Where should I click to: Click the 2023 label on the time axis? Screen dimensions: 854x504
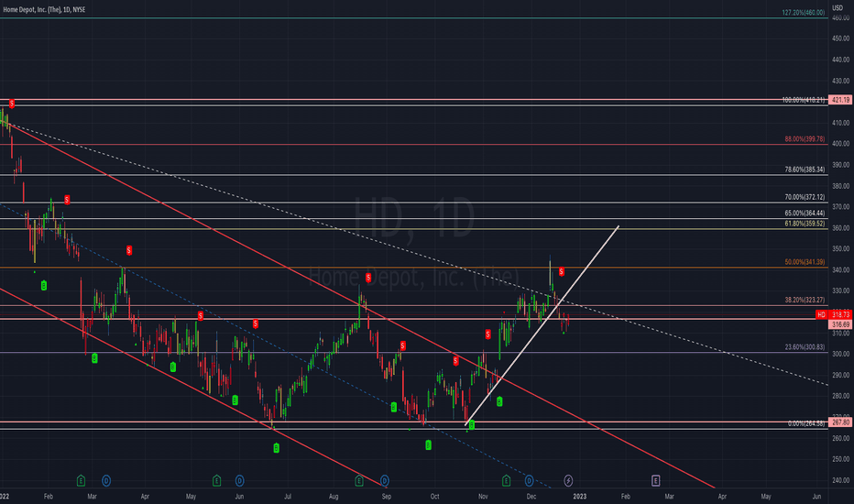pos(579,497)
